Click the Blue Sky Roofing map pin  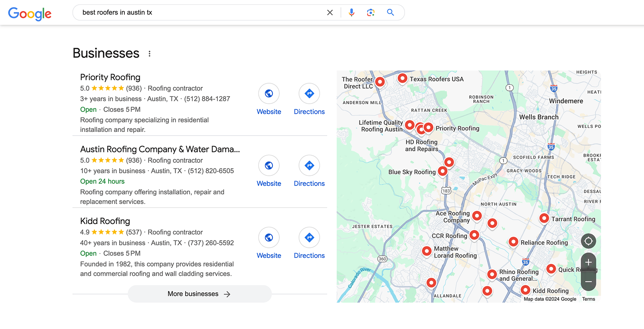442,171
